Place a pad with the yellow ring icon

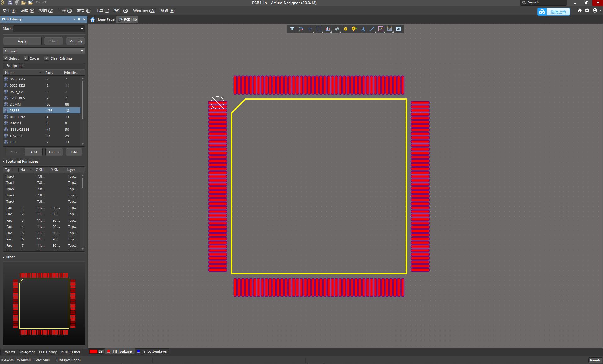[345, 29]
